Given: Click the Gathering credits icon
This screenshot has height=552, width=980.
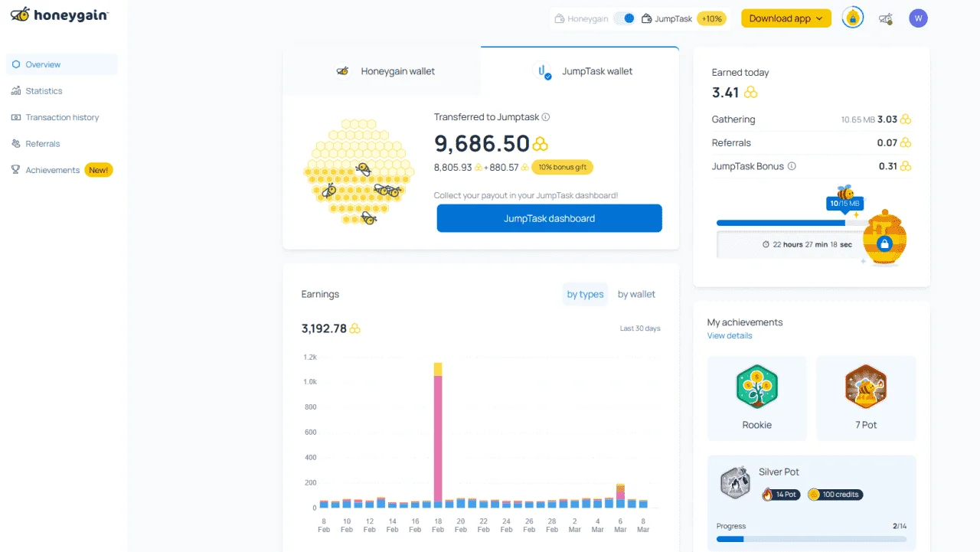Looking at the screenshot, I should 906,119.
